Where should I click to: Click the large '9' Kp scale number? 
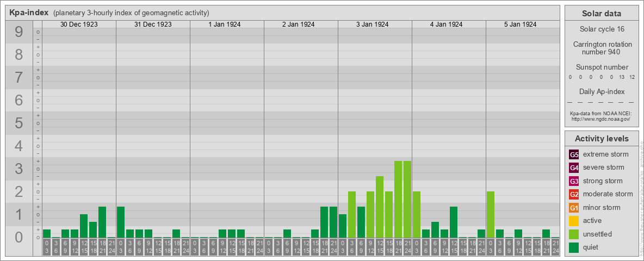19,32
